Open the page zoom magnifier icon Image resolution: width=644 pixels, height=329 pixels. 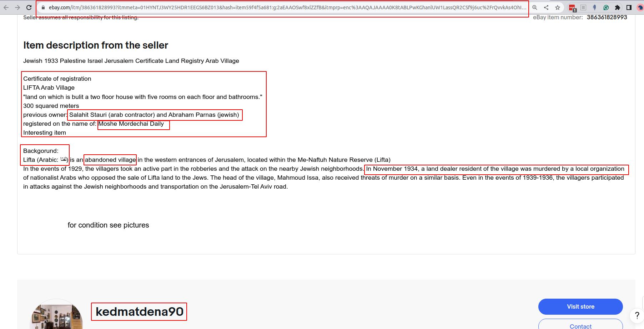click(535, 8)
